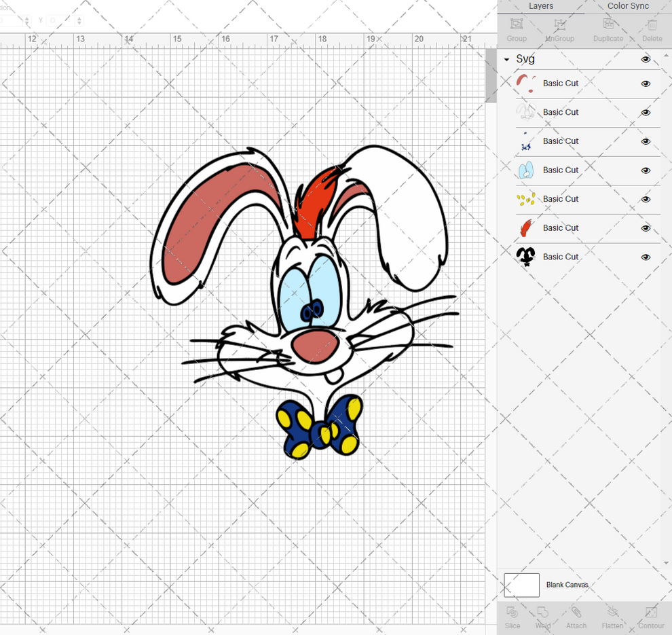Select the Weld tool
This screenshot has height=635, width=672.
pyautogui.click(x=543, y=617)
